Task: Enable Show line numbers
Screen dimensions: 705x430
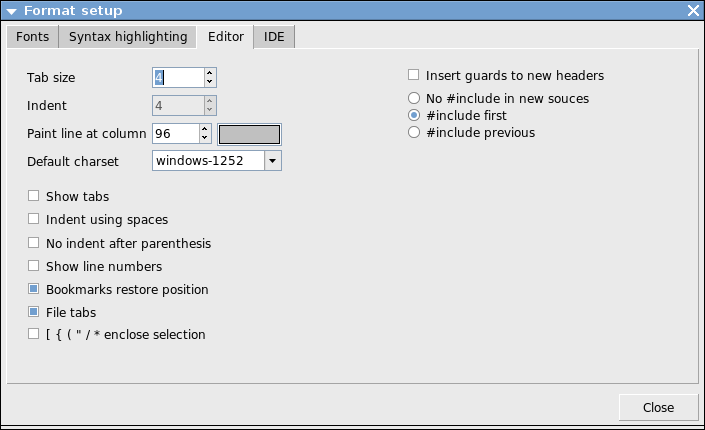Action: 34,267
